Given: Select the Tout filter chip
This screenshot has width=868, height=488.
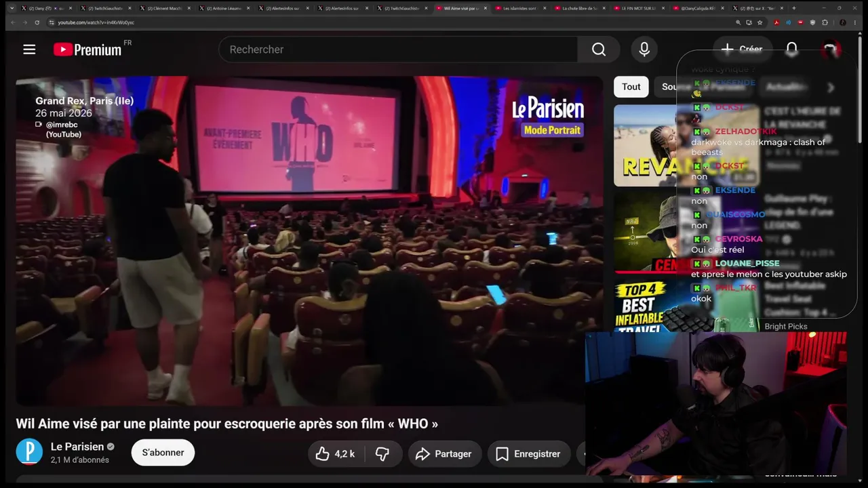Looking at the screenshot, I should [x=631, y=87].
